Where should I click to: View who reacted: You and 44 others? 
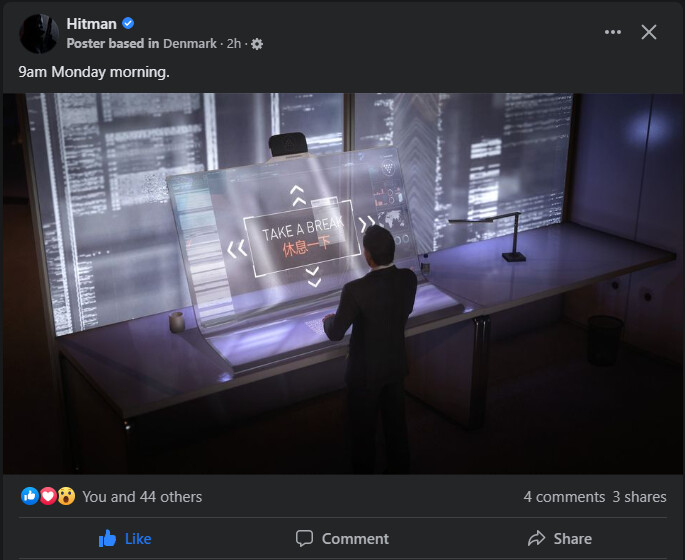(x=142, y=497)
